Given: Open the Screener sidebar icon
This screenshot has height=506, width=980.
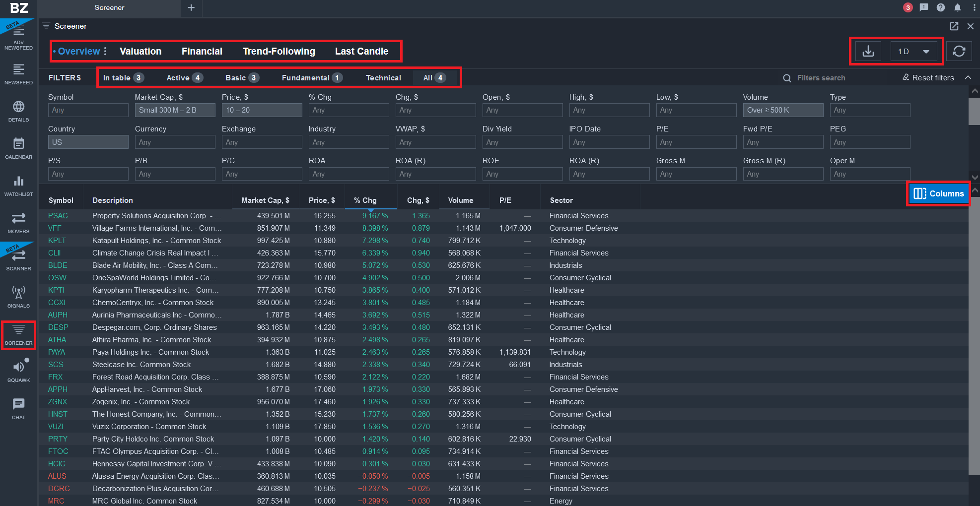Looking at the screenshot, I should pyautogui.click(x=18, y=334).
